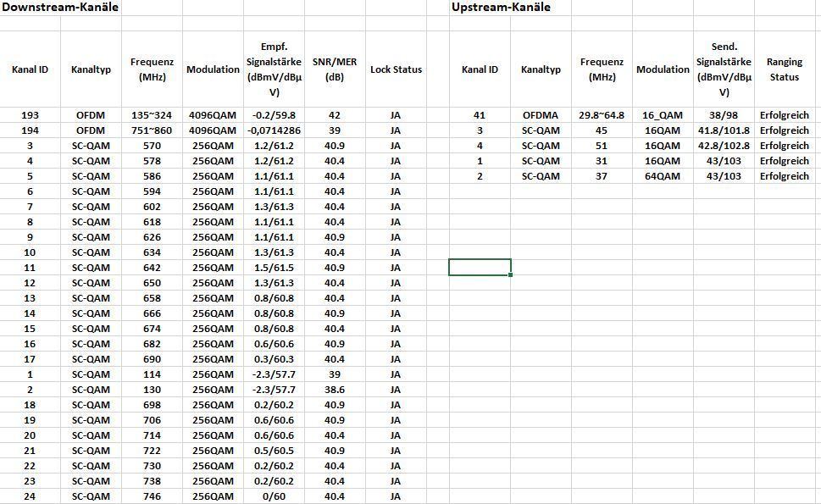Click the Send. Signalstärke header cell
Viewport: 821px width, 504px height.
pos(724,69)
